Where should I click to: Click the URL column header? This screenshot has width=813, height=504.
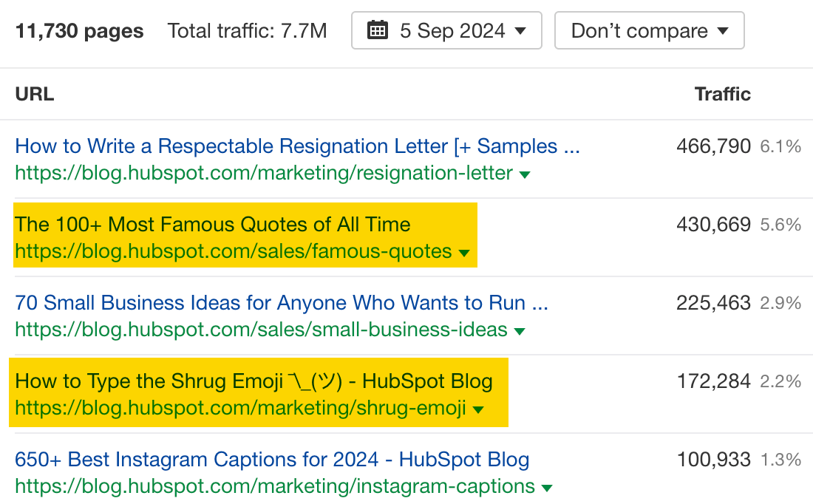click(34, 94)
